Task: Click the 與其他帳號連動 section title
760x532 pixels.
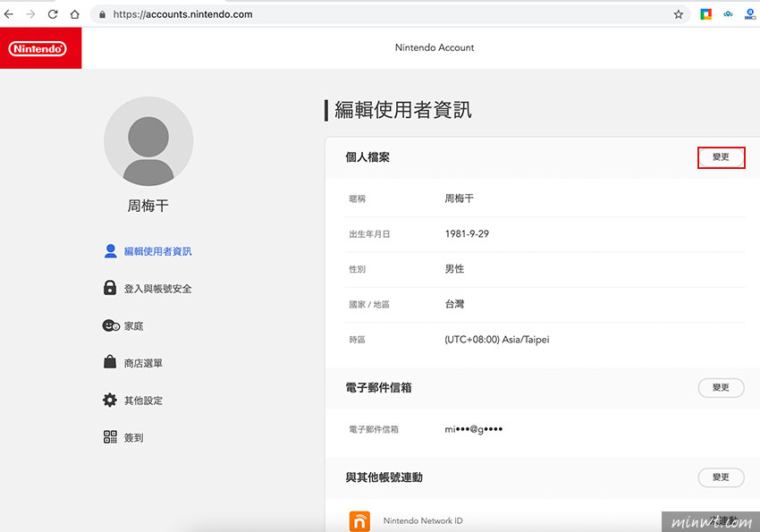Action: click(384, 477)
